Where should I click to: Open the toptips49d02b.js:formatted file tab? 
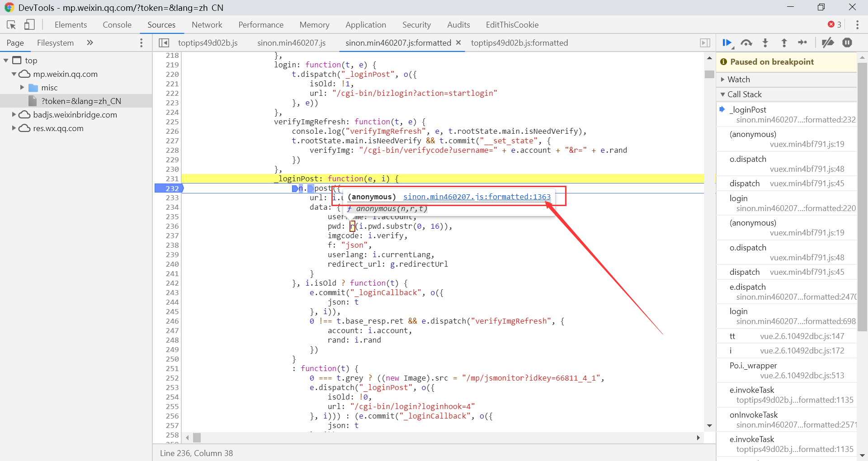[519, 43]
